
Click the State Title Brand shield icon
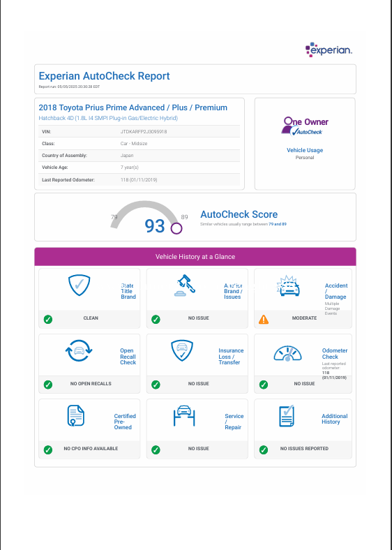(x=79, y=285)
